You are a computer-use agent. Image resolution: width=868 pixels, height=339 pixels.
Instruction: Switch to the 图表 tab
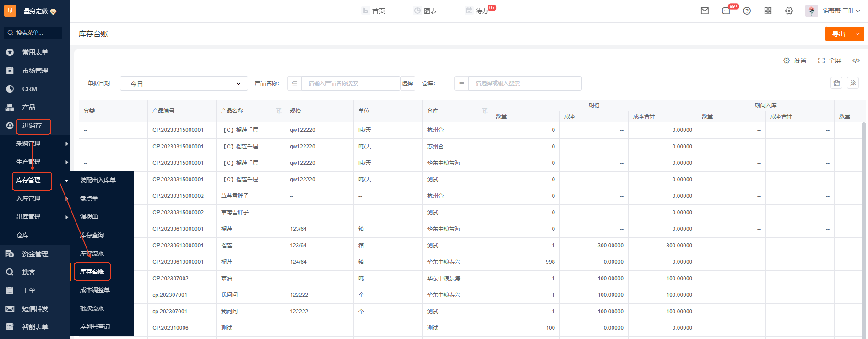click(x=425, y=11)
